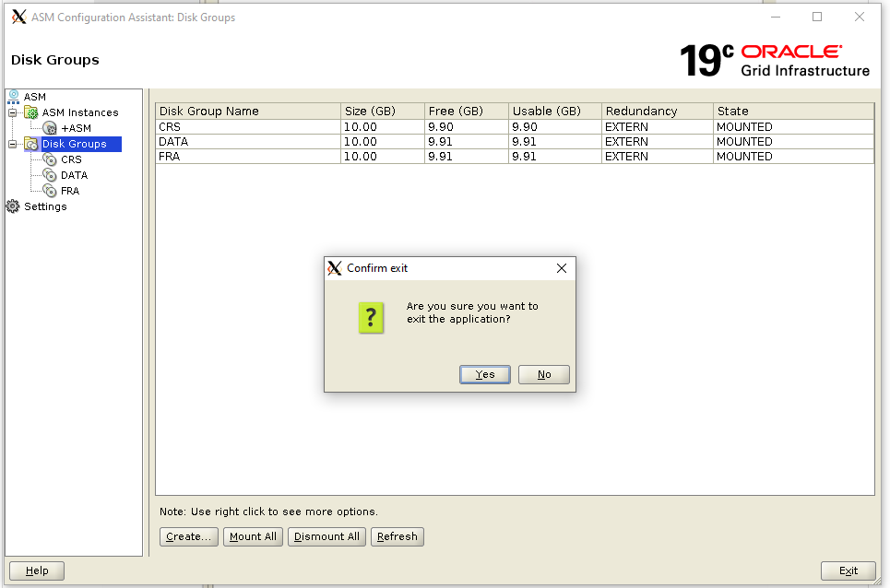Close the Confirm exit dialog

(562, 268)
